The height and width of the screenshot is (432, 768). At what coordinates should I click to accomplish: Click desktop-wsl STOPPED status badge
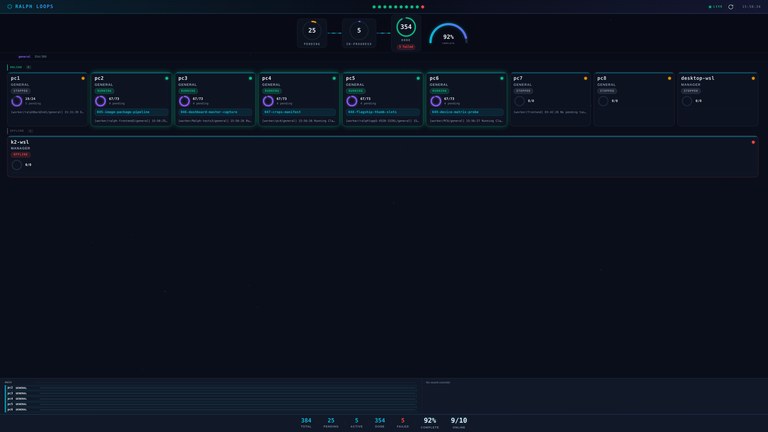tap(691, 91)
